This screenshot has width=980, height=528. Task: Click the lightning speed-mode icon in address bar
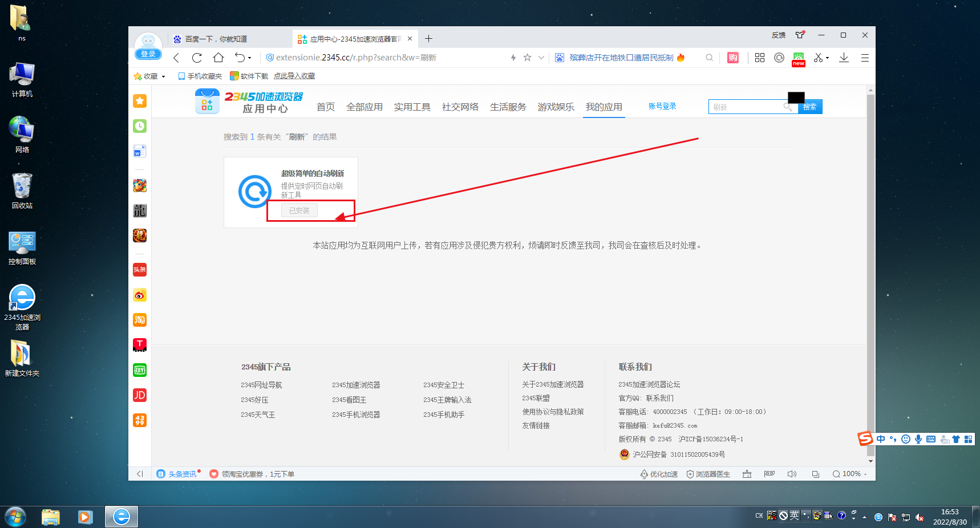click(513, 58)
